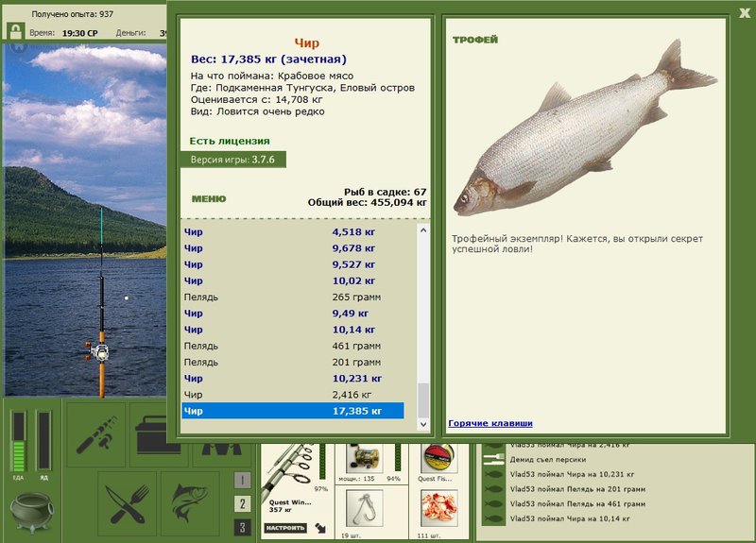Open the fish catch icon panel

[x=191, y=504]
